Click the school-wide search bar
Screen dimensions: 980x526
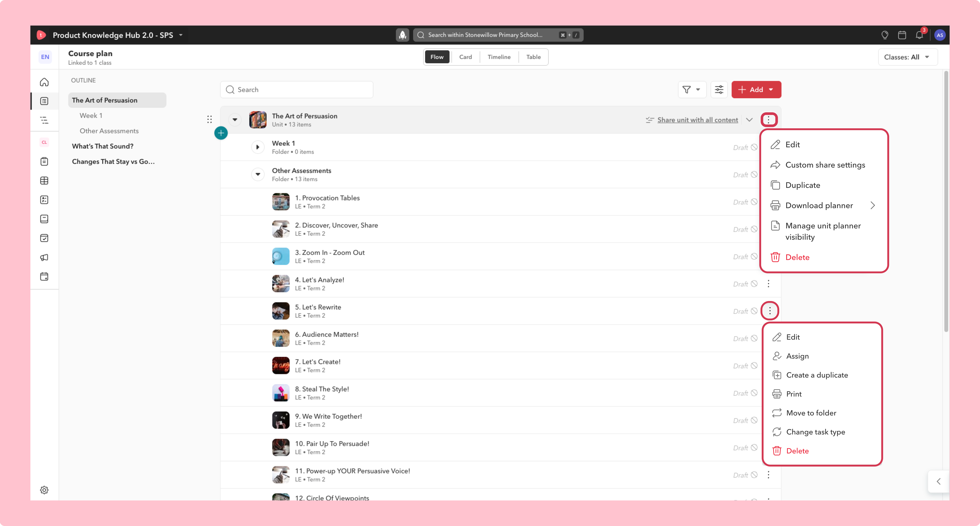point(498,35)
